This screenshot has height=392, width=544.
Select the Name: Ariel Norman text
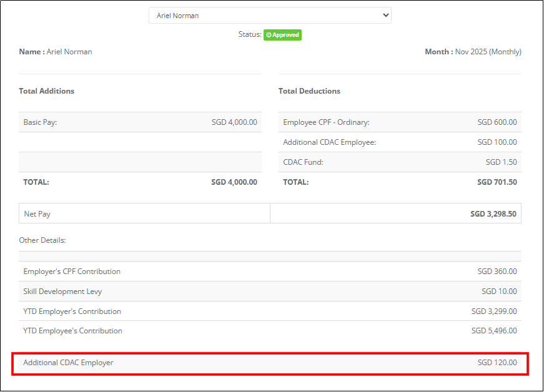tap(56, 52)
